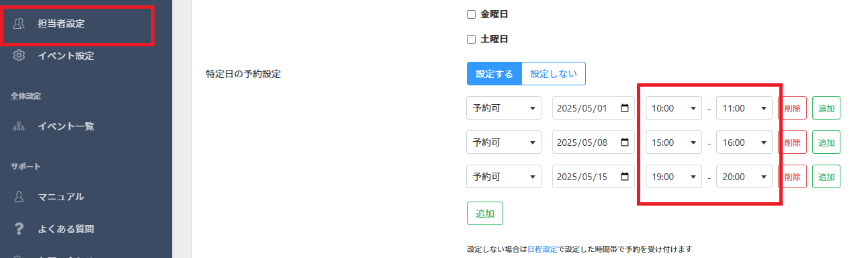Open the first 予約可 dropdown
This screenshot has width=868, height=258.
tap(504, 107)
